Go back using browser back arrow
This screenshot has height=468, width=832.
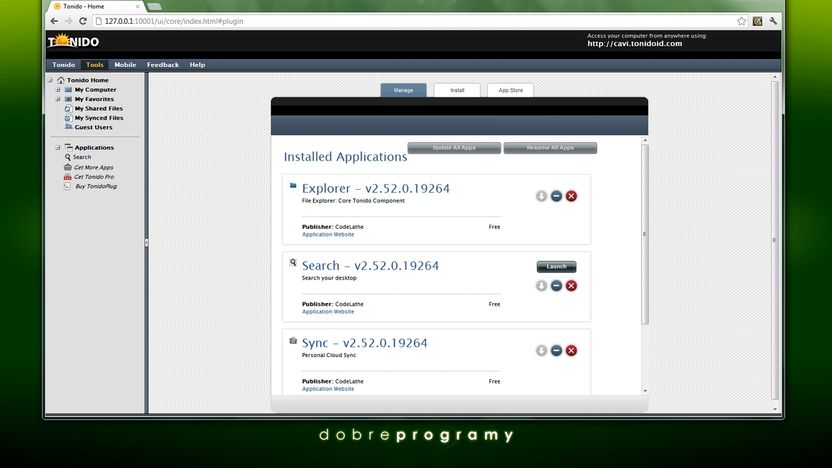pyautogui.click(x=54, y=21)
